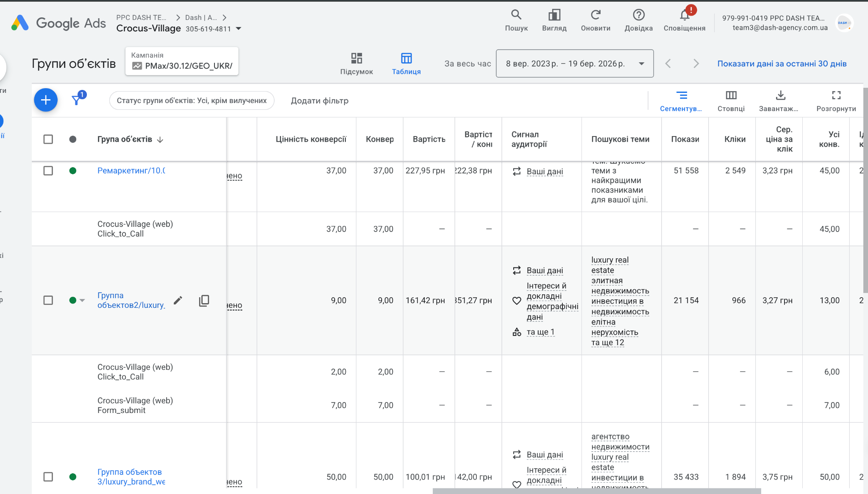Screen dimensions: 868x494
Task: Click the Завантажити download icon
Action: (780, 95)
